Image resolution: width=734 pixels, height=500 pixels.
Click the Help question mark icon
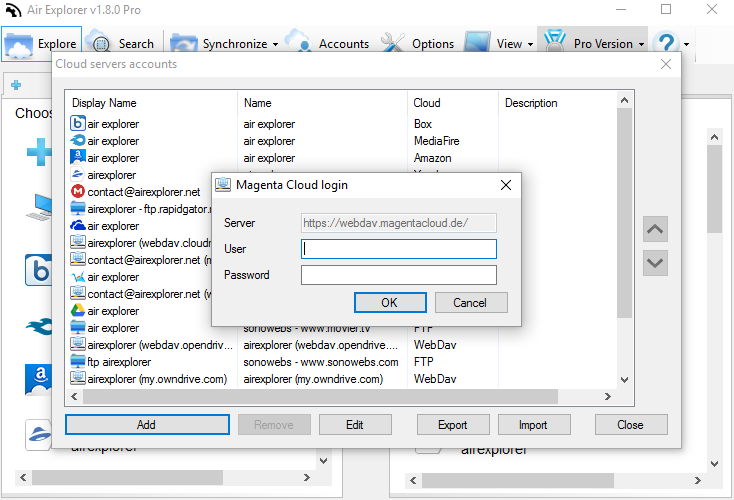click(666, 44)
